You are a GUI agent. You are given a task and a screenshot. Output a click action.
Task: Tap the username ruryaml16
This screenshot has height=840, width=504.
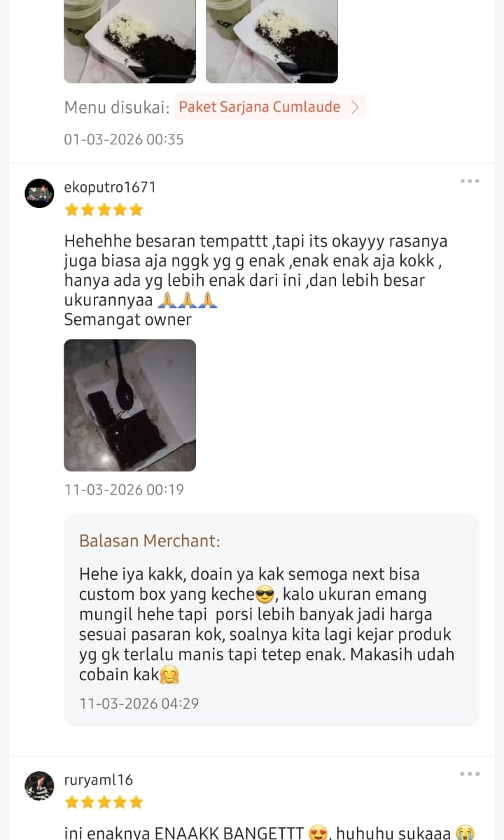(x=99, y=780)
